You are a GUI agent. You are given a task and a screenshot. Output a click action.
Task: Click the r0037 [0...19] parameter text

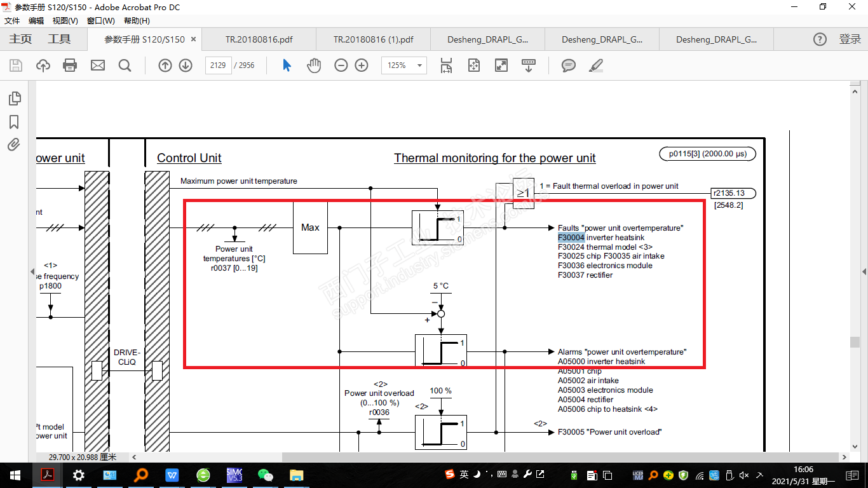234,268
